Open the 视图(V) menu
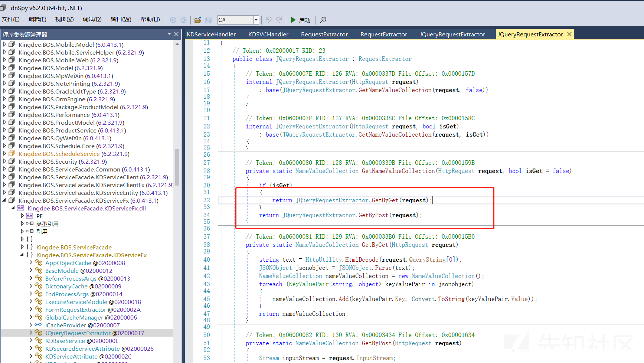Viewport: 644px width, 363px height. [x=64, y=19]
